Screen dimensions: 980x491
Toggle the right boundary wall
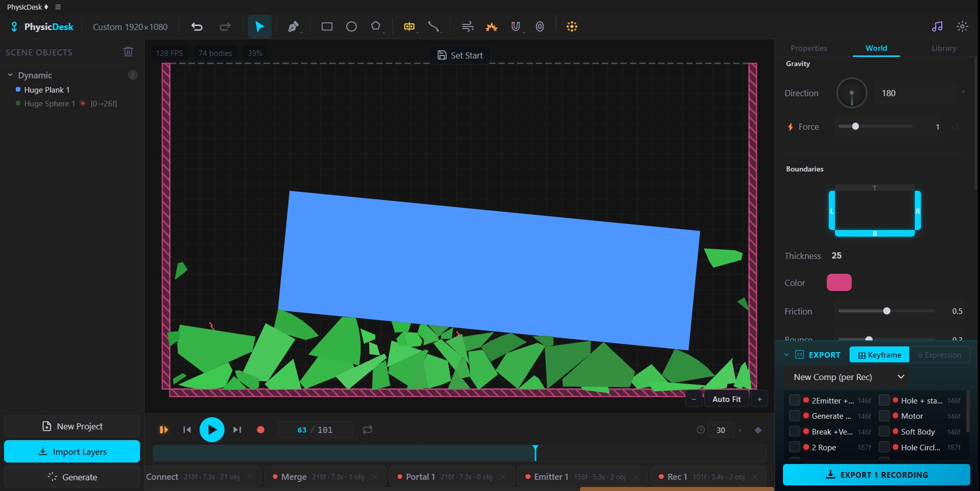coord(917,211)
